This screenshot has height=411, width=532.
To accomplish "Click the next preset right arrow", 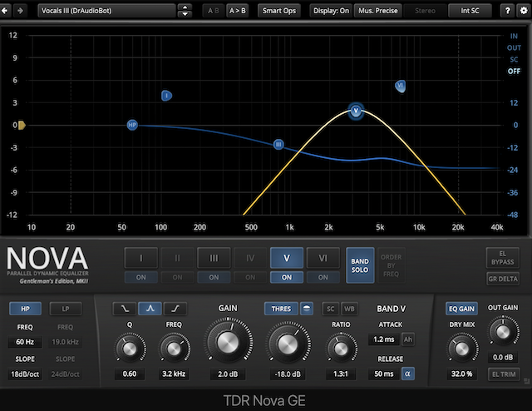I will click(20, 11).
